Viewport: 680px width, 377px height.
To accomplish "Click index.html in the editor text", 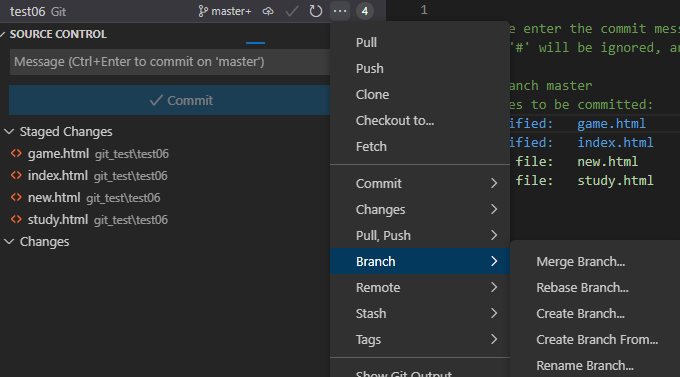I will [x=615, y=143].
